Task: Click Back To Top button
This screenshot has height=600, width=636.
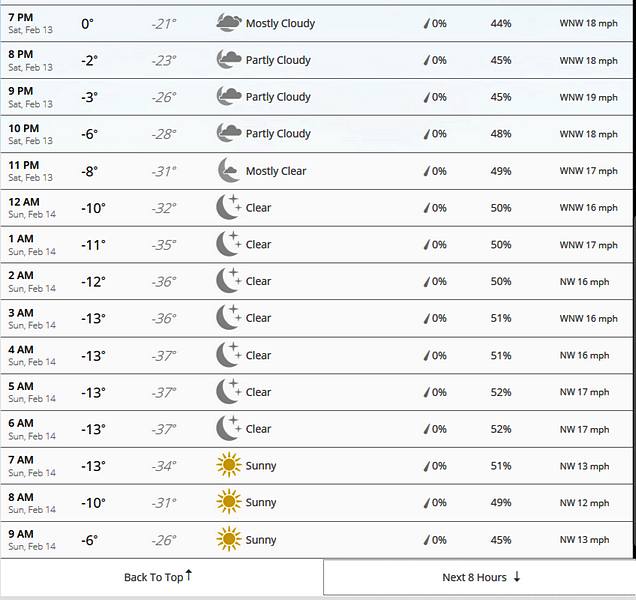Action: coord(159,577)
